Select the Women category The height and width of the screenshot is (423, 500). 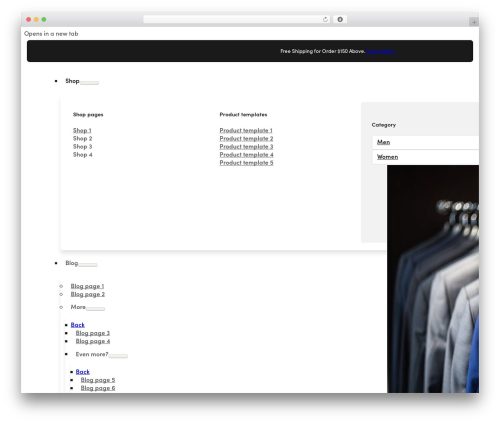tap(425, 157)
